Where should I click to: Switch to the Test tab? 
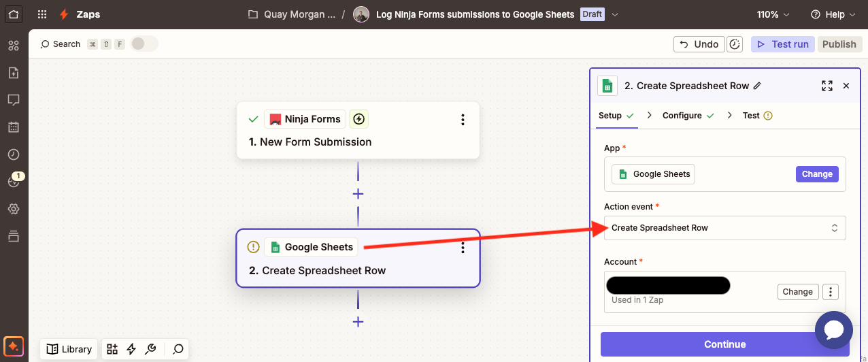pos(757,116)
